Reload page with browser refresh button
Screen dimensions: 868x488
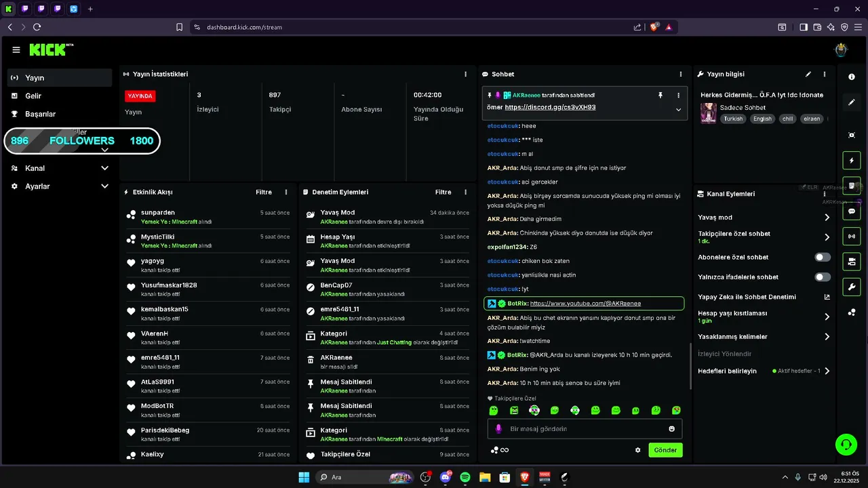[37, 27]
